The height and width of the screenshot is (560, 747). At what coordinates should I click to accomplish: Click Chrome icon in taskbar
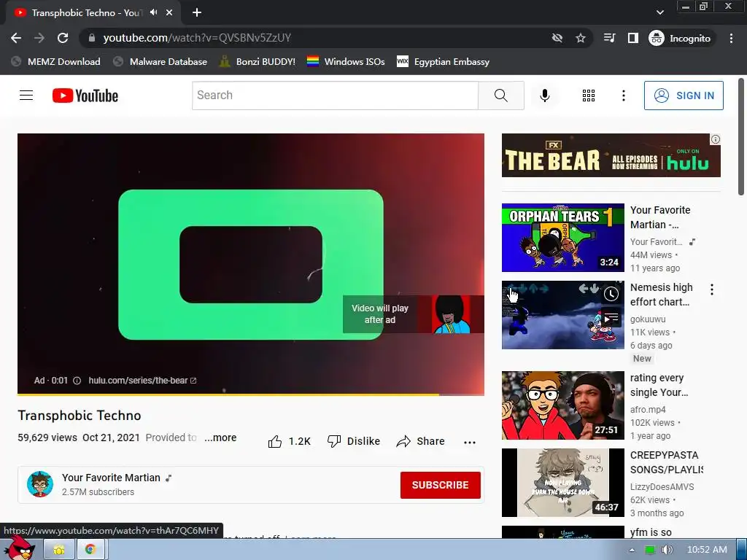(90, 550)
